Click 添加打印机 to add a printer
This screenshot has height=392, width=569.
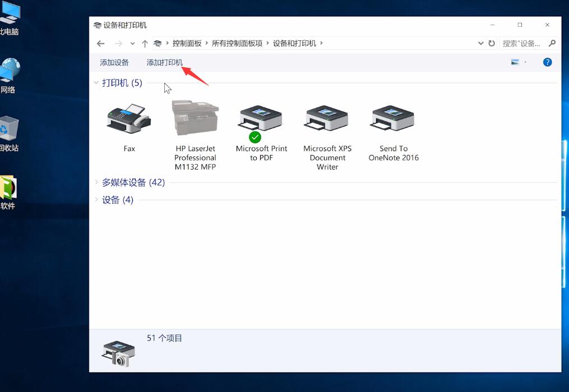pyautogui.click(x=164, y=62)
